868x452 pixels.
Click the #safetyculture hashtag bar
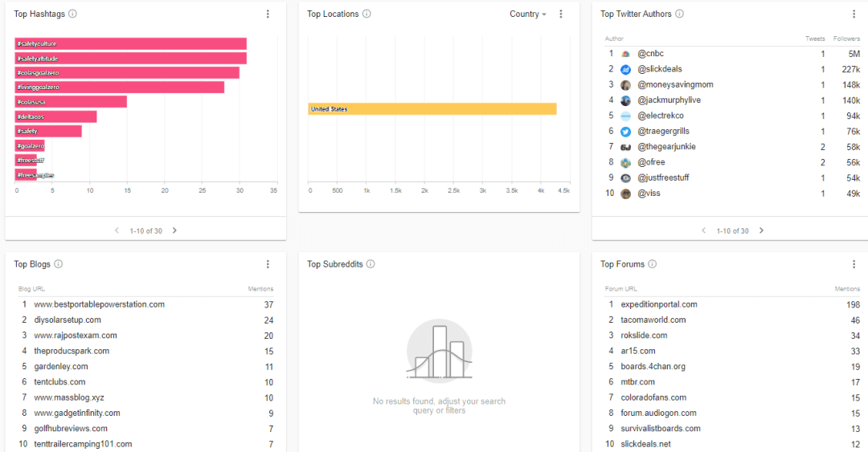[131, 43]
